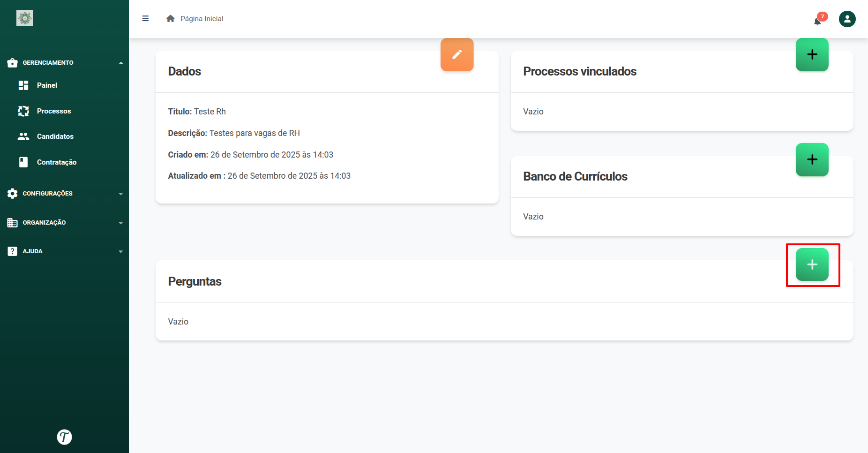The height and width of the screenshot is (453, 868).
Task: Click the home icon in breadcrumb
Action: pos(171,19)
